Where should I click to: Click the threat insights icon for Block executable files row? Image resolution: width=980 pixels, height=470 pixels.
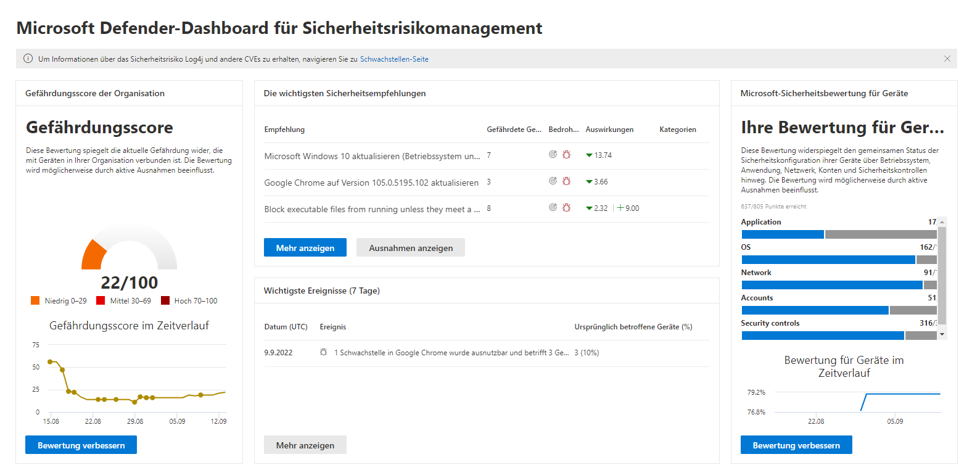pyautogui.click(x=553, y=207)
